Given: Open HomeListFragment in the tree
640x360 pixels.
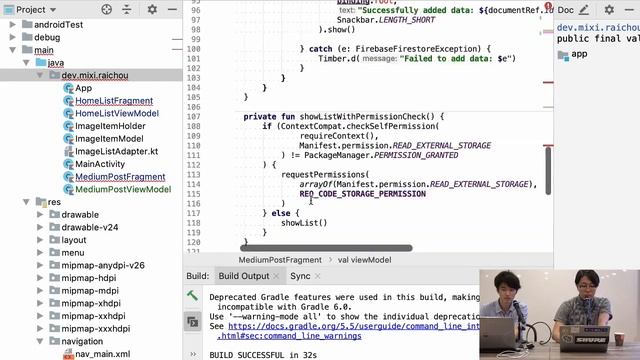Looking at the screenshot, I should [x=114, y=100].
